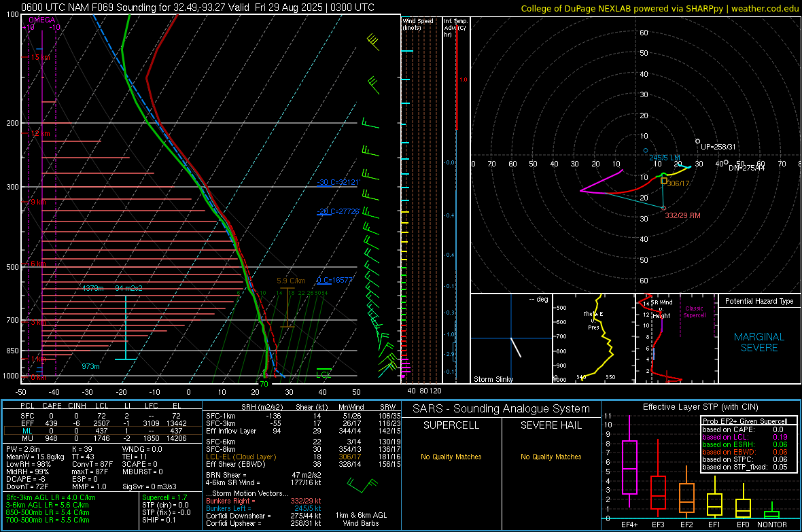
Task: Click the Wind Speed (knots) panel header
Action: coord(417,24)
